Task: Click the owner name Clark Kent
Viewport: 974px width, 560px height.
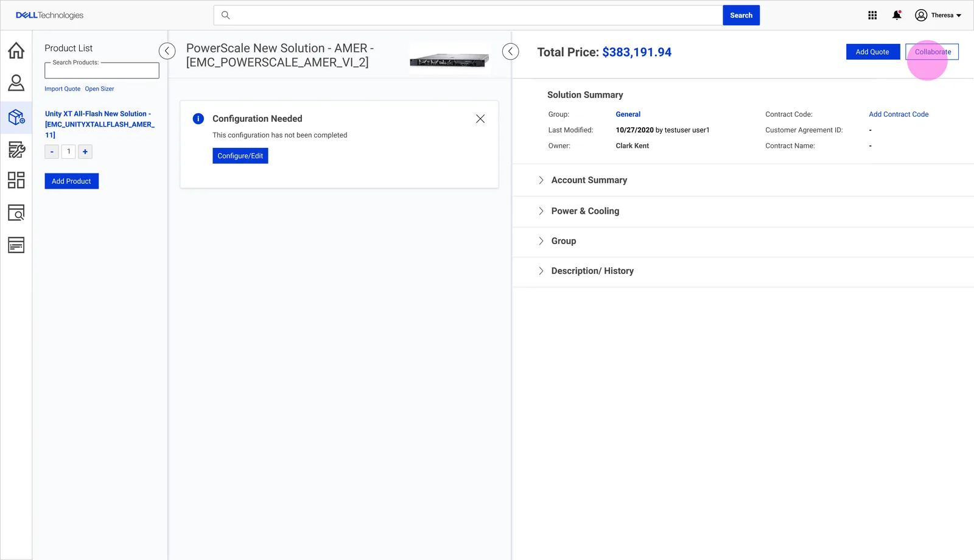Action: point(632,146)
